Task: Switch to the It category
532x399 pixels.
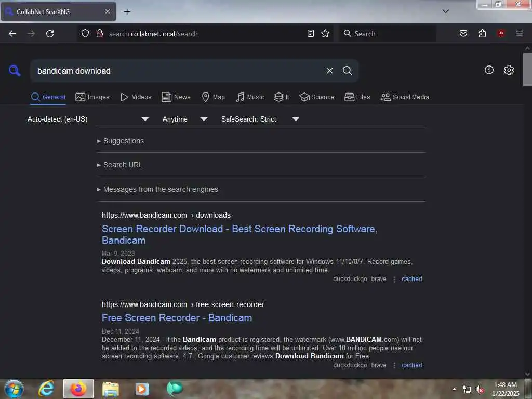Action: (281, 97)
